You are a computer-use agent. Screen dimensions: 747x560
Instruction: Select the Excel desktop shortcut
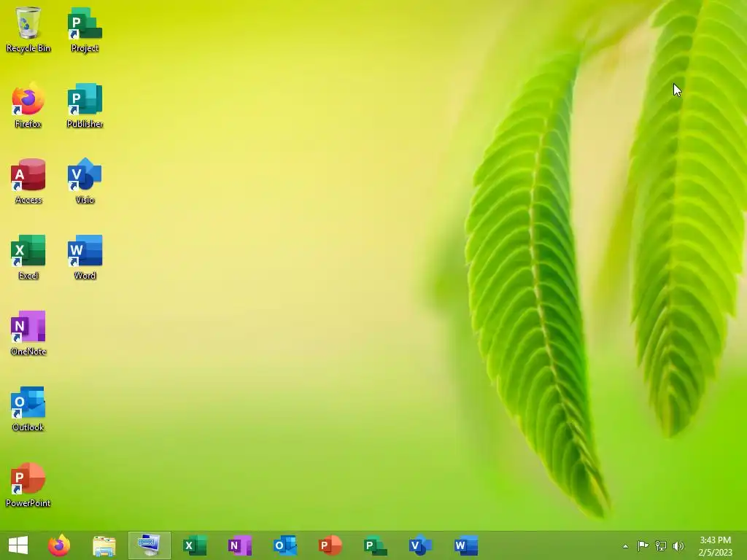pos(28,257)
